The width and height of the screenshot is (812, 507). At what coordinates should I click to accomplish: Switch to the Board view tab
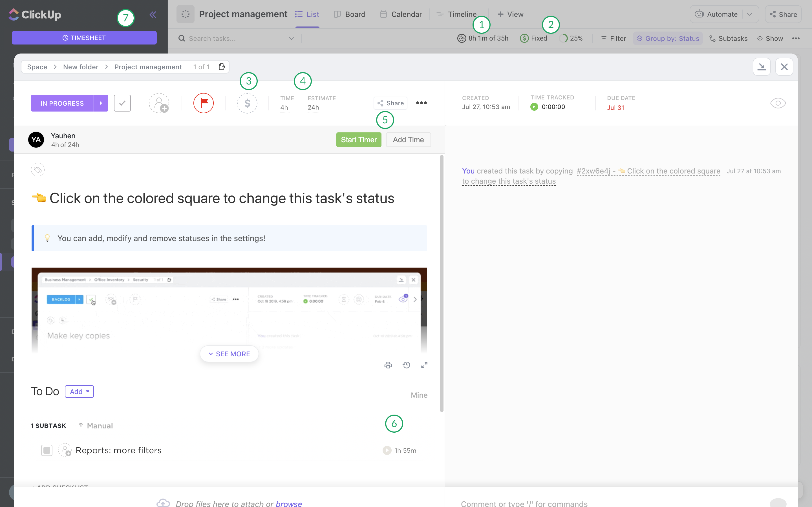(x=350, y=14)
